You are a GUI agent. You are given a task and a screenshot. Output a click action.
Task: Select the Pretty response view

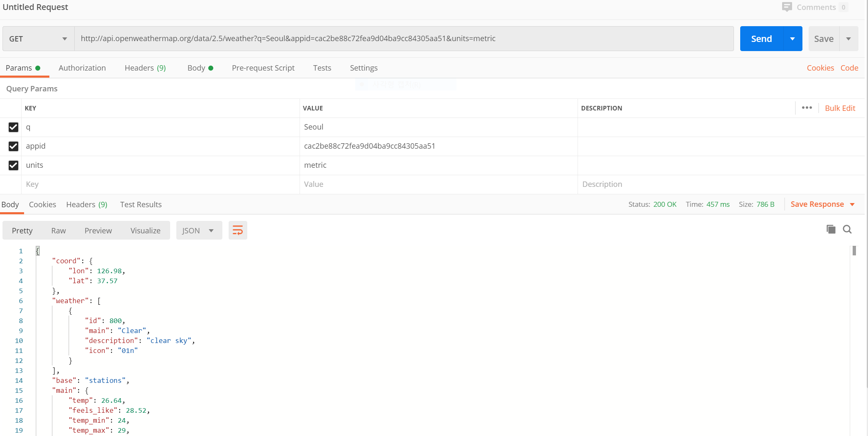click(x=22, y=230)
